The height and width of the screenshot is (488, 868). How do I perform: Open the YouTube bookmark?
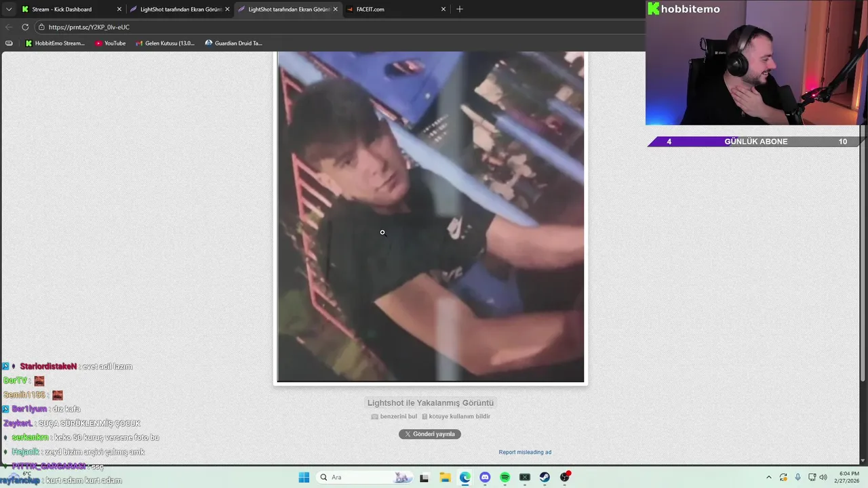click(110, 43)
